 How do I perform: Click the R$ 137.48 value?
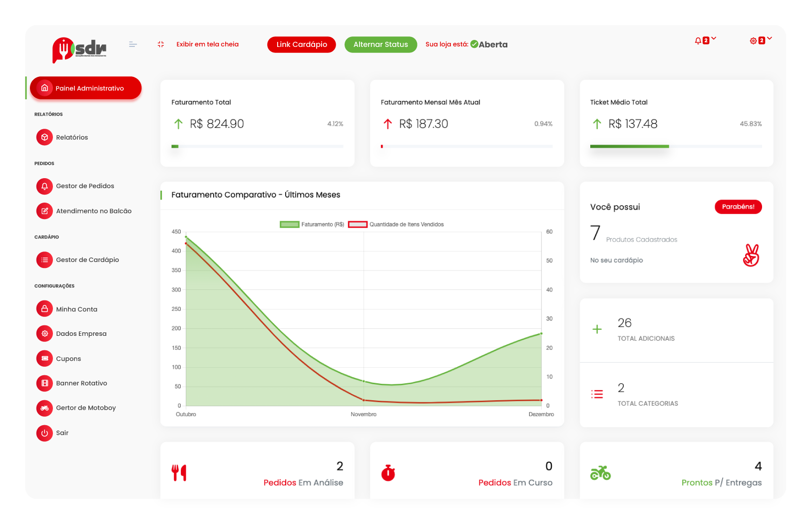tap(633, 124)
